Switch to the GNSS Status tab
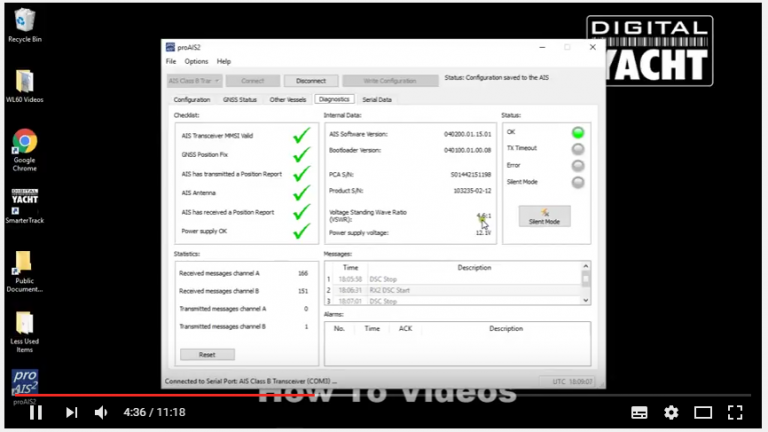Viewport: 768px width, 432px height. [x=240, y=100]
